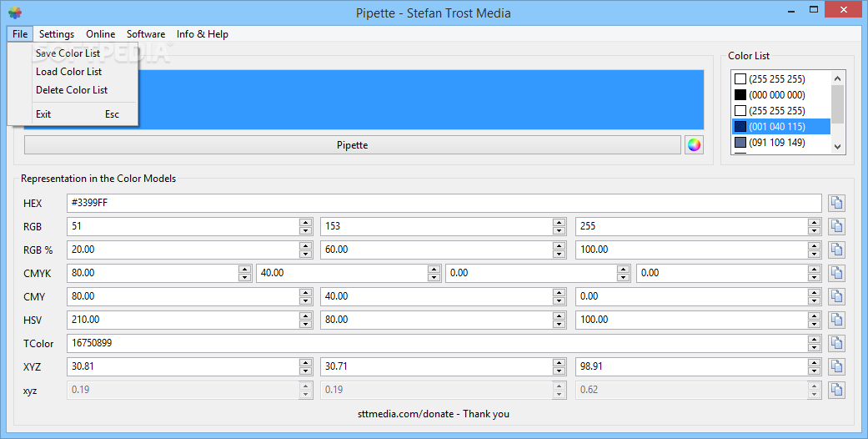Increase CMYK yellow value 0.00
Image resolution: width=868 pixels, height=439 pixels.
[624, 269]
